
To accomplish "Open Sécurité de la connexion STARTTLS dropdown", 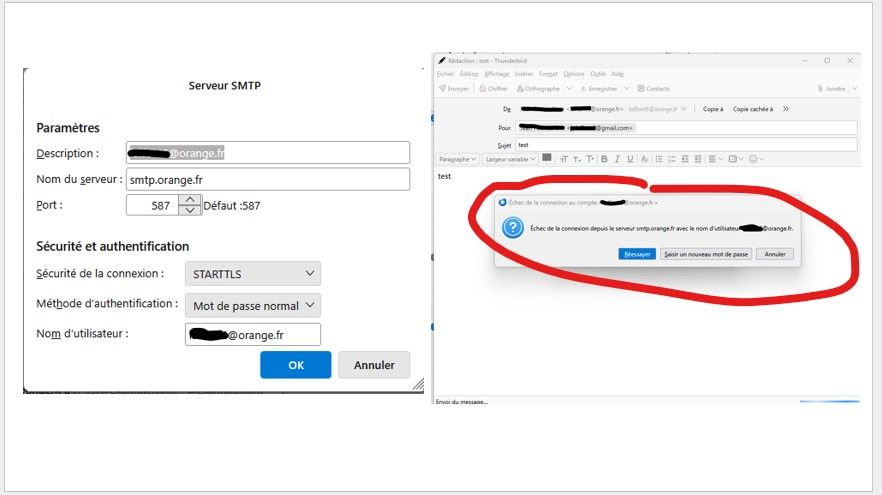I will pyautogui.click(x=253, y=274).
